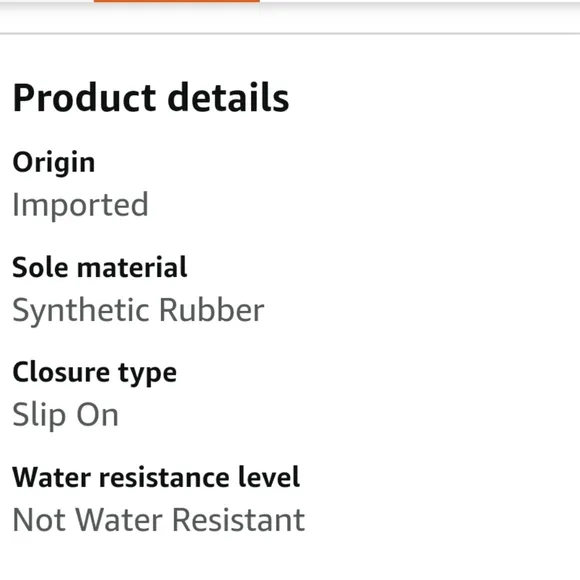Image resolution: width=580 pixels, height=580 pixels.
Task: Click the Origin label
Action: click(x=54, y=162)
